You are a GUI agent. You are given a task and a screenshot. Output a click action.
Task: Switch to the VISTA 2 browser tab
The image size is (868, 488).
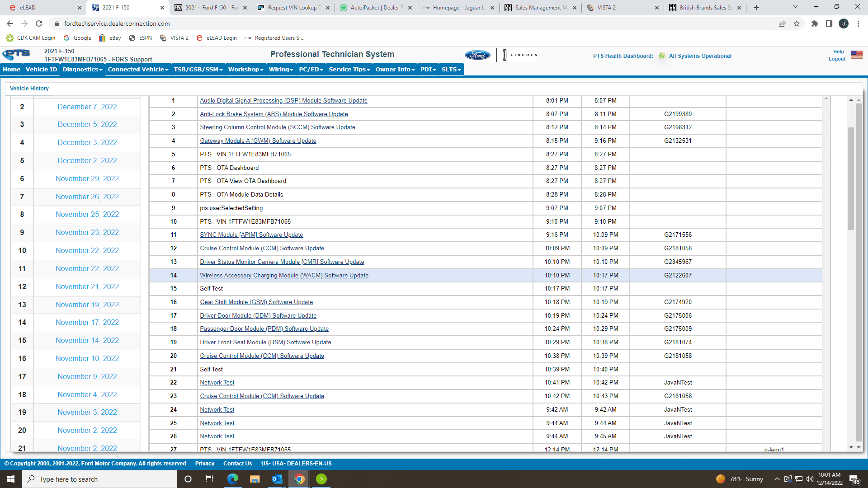click(606, 8)
